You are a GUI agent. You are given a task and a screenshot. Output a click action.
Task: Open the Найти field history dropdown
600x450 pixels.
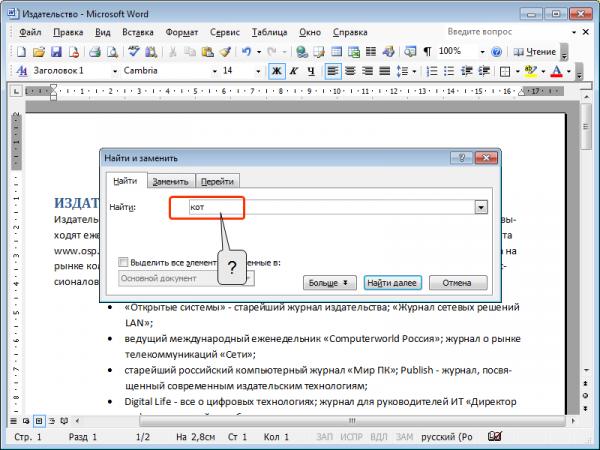(x=481, y=207)
